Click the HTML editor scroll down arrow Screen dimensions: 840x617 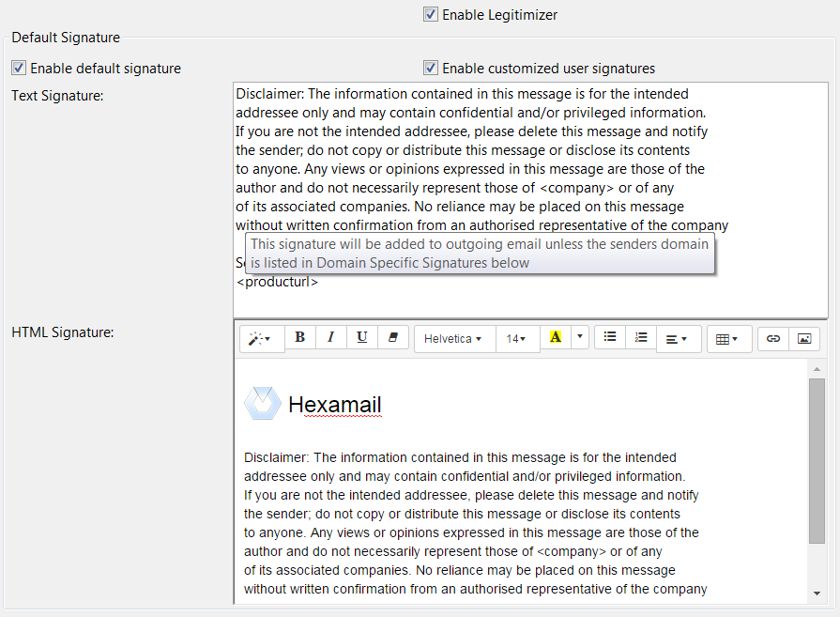coord(817,594)
